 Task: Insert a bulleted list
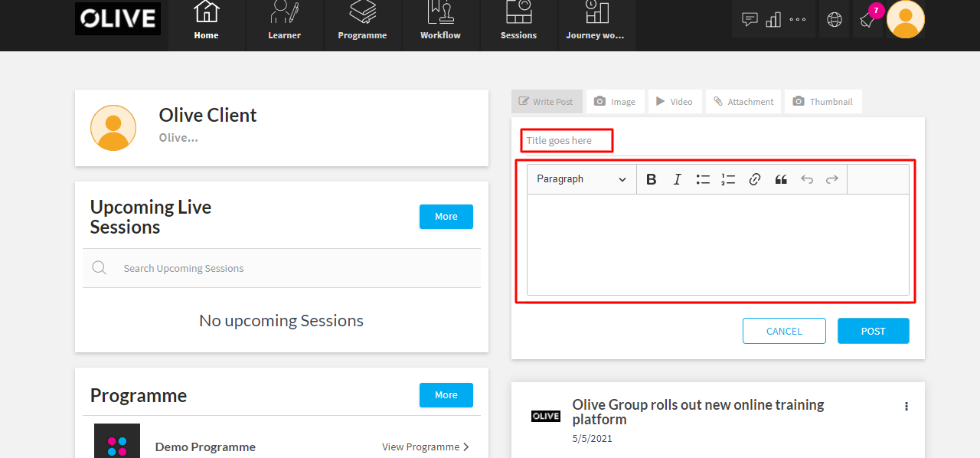click(x=702, y=178)
